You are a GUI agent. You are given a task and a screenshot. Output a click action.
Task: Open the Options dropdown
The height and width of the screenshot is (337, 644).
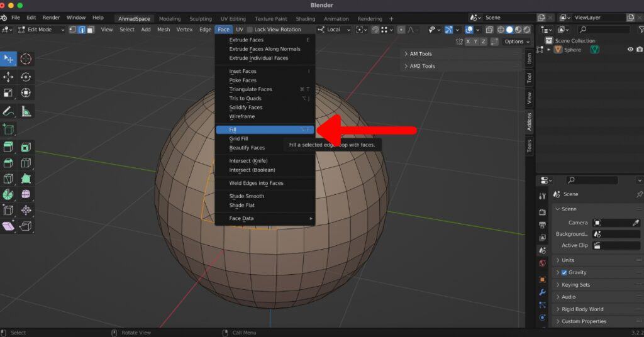517,41
